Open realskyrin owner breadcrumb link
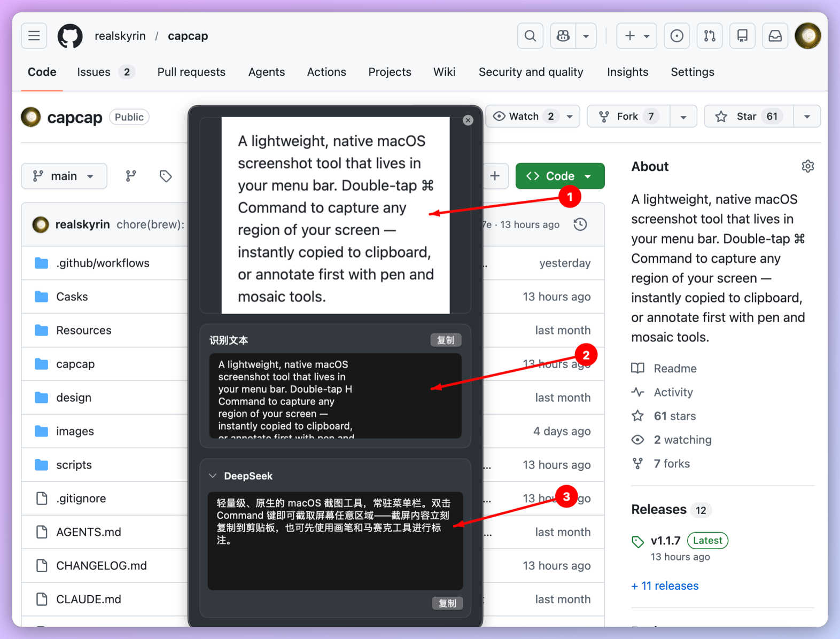 pyautogui.click(x=120, y=36)
